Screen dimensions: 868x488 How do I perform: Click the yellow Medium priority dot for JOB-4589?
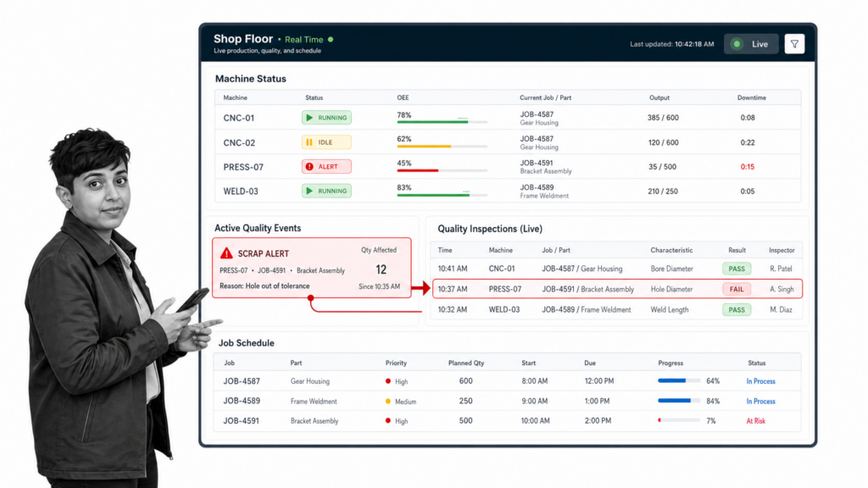388,401
